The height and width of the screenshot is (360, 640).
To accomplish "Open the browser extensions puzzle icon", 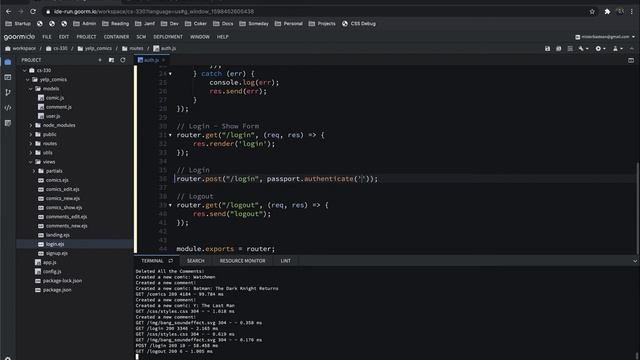I will tap(607, 12).
